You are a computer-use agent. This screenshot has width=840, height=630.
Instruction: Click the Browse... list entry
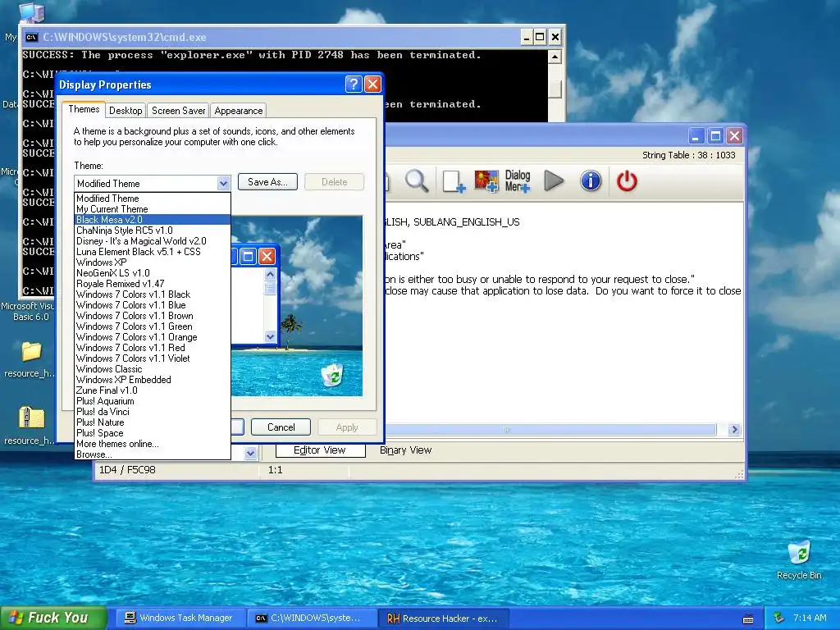(x=152, y=454)
